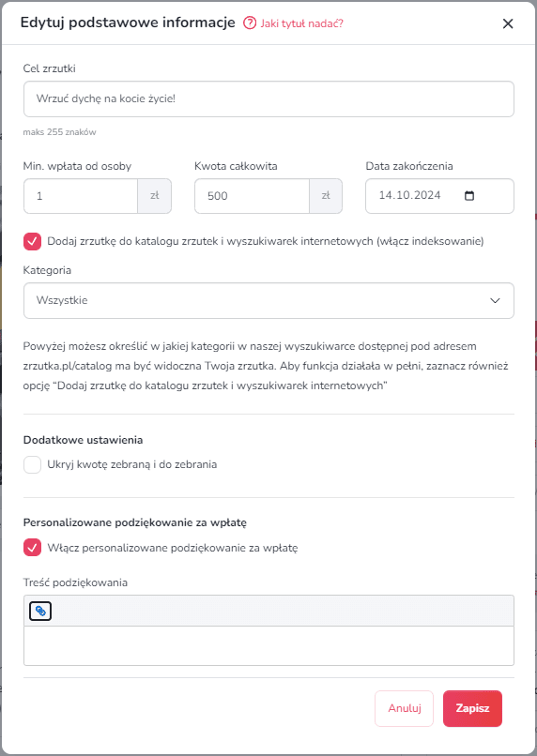Open 'Jaki tytuł nadać?' help link
537x756 pixels.
(x=301, y=23)
